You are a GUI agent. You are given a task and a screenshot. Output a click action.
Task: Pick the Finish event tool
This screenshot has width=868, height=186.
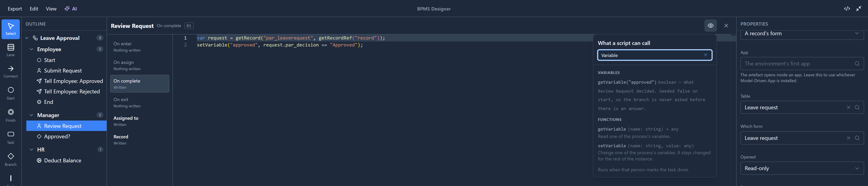tap(10, 115)
